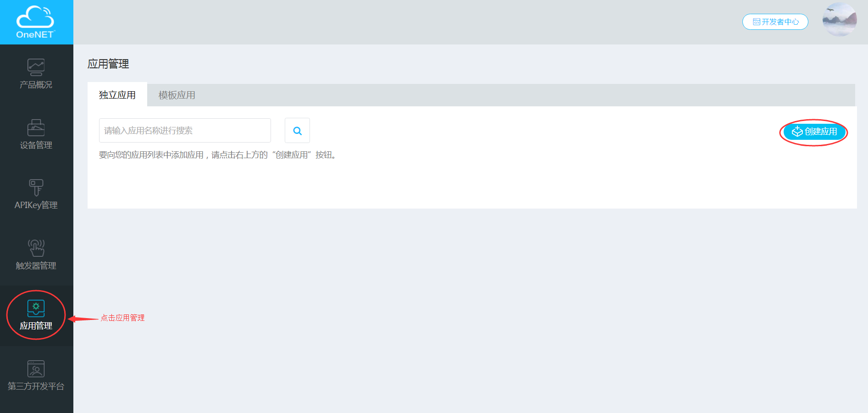Image resolution: width=868 pixels, height=413 pixels.
Task: Open 产品概况 in the sidebar
Action: (36, 74)
